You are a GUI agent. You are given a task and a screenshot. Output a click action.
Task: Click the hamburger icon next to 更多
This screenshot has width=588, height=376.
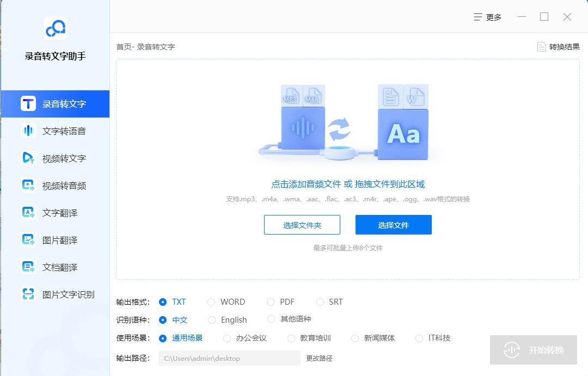click(x=477, y=17)
